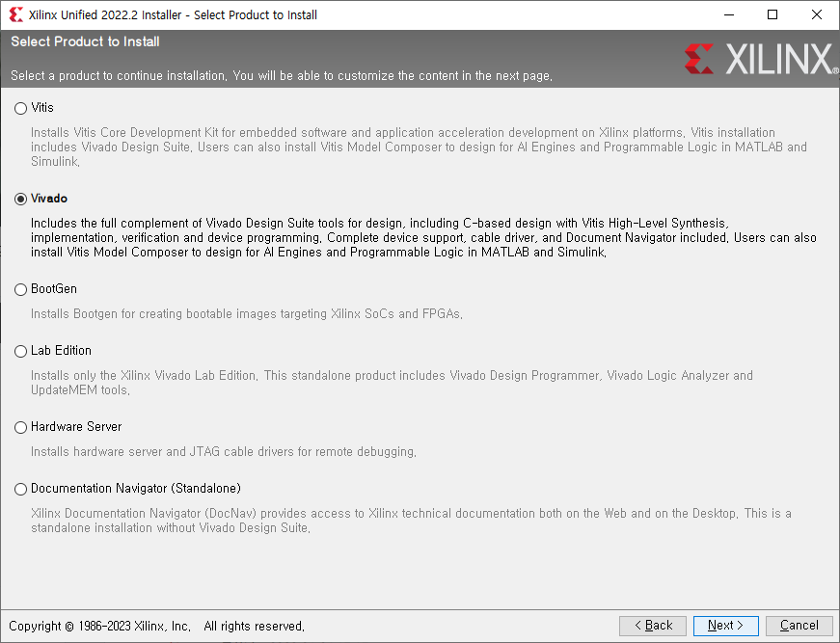Click the 'Select Product to Install' heading

85,41
